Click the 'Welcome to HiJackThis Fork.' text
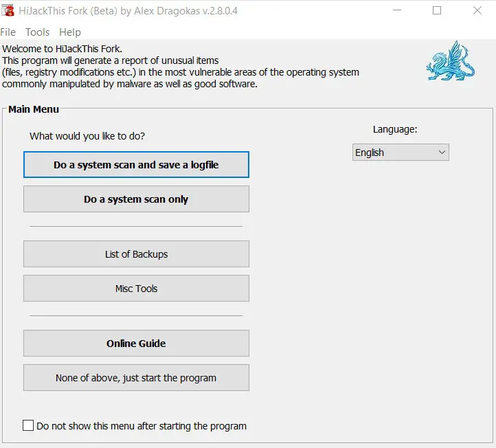Screen dimensions: 496x448 [62, 49]
